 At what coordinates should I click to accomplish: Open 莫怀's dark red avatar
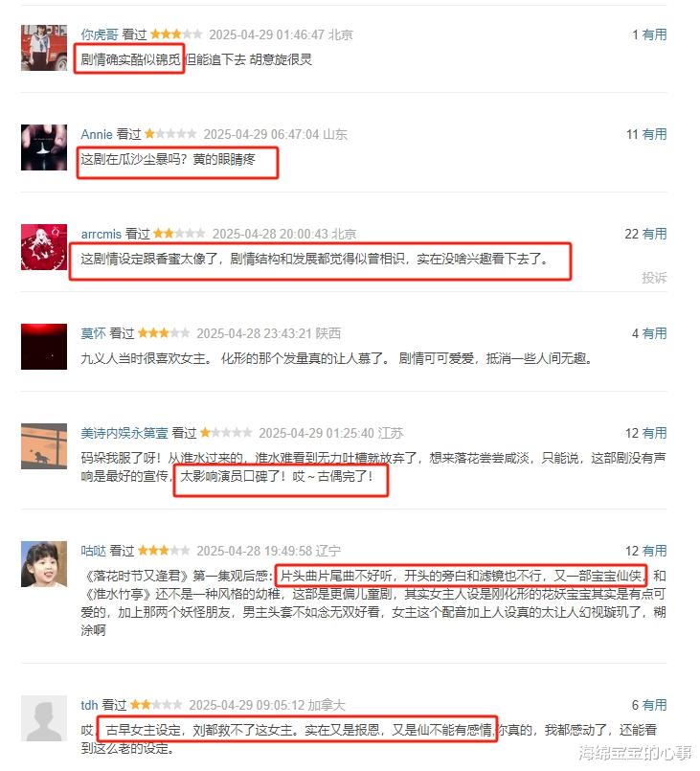tap(44, 347)
